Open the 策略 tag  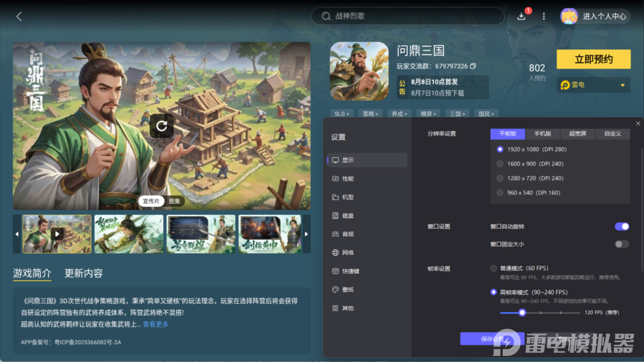pos(370,114)
